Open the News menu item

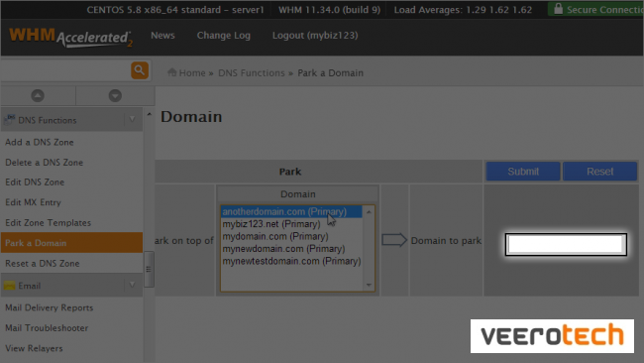162,36
